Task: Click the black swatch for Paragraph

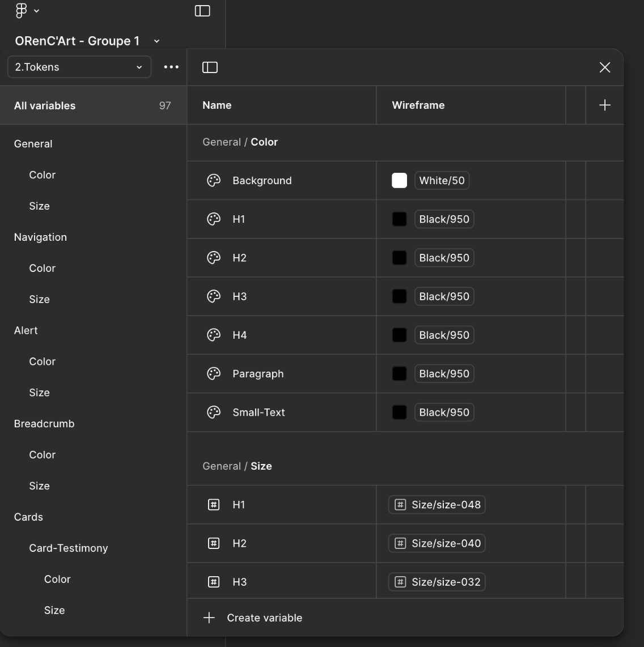Action: [399, 374]
